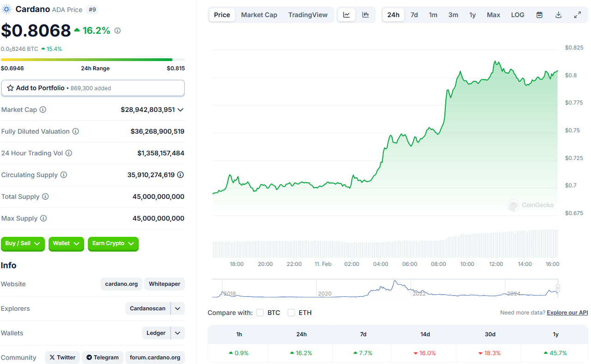This screenshot has width=591, height=364.
Task: Expand Wallets list chevron
Action: tap(178, 333)
